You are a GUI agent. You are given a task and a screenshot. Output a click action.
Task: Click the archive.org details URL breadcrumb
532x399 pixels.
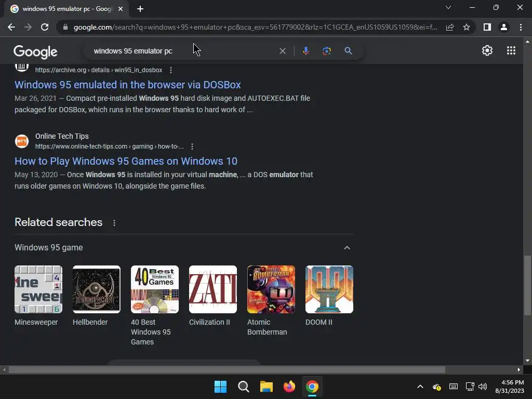coord(99,70)
